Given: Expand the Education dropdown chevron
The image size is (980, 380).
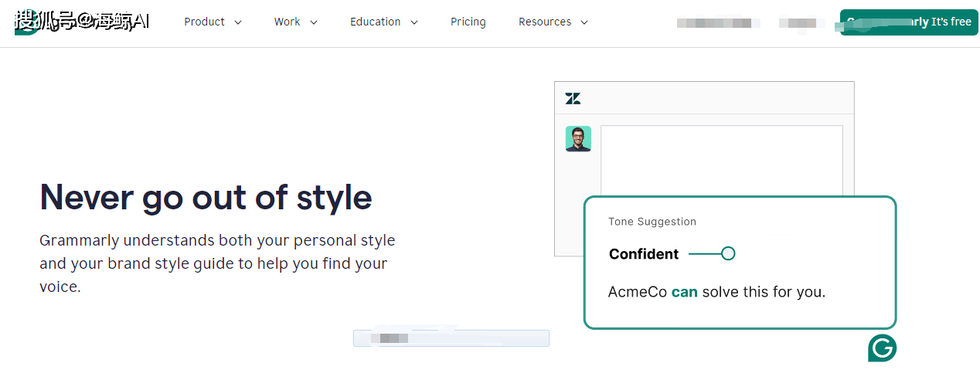Looking at the screenshot, I should 414,22.
